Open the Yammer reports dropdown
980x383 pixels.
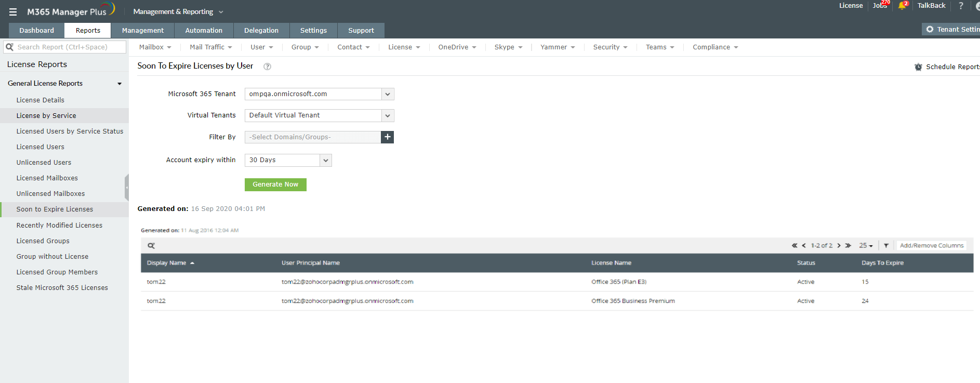(558, 47)
